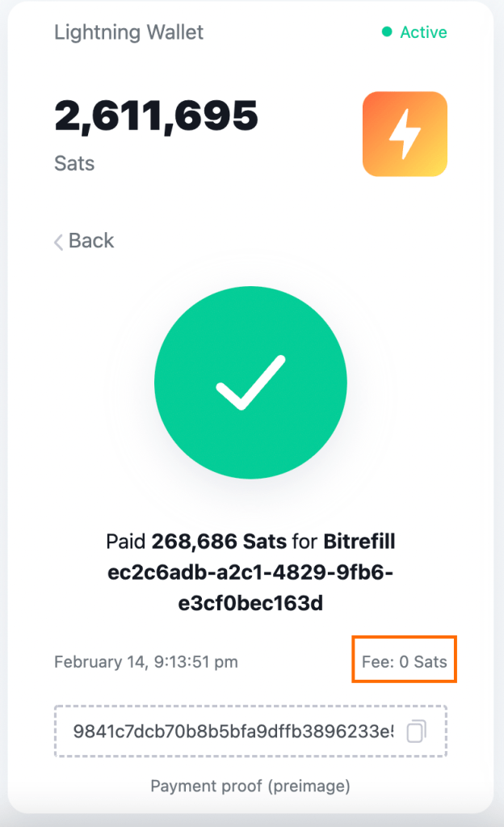Click the orange lightning bolt icon
This screenshot has height=827, width=504.
coord(405,134)
